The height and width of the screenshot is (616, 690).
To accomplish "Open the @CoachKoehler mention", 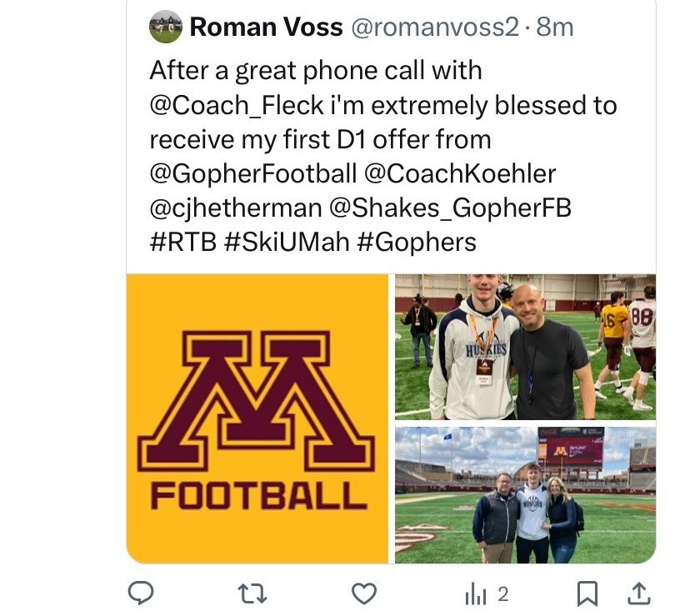I will (x=460, y=173).
